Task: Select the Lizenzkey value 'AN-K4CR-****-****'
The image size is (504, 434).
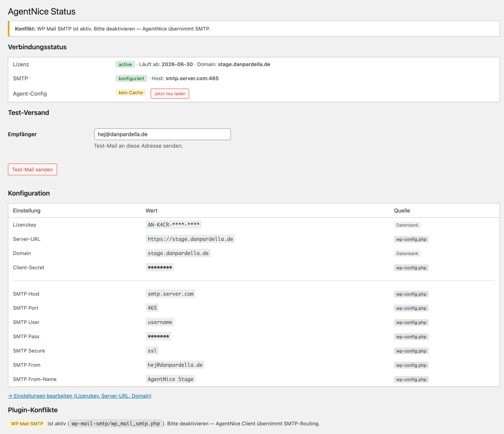Action: [174, 225]
